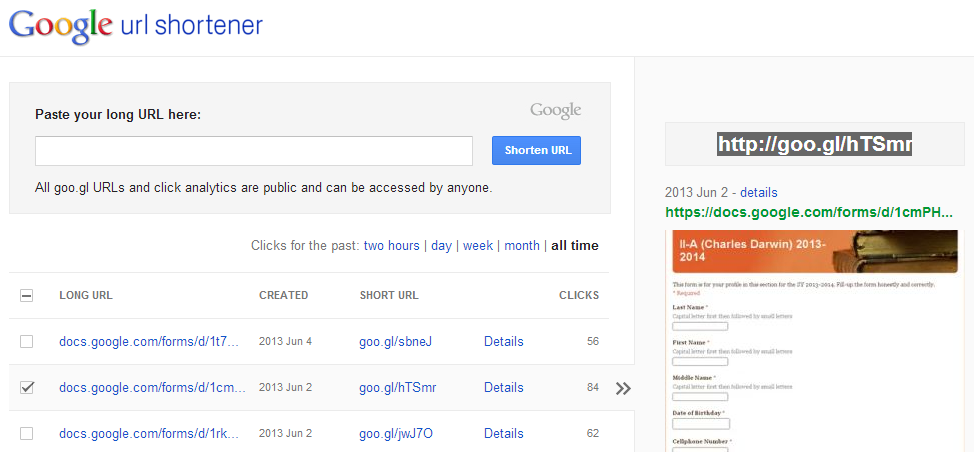Check the box for goo.gl/sbneJ row
Screen dimensions: 974x452
pyautogui.click(x=26, y=341)
